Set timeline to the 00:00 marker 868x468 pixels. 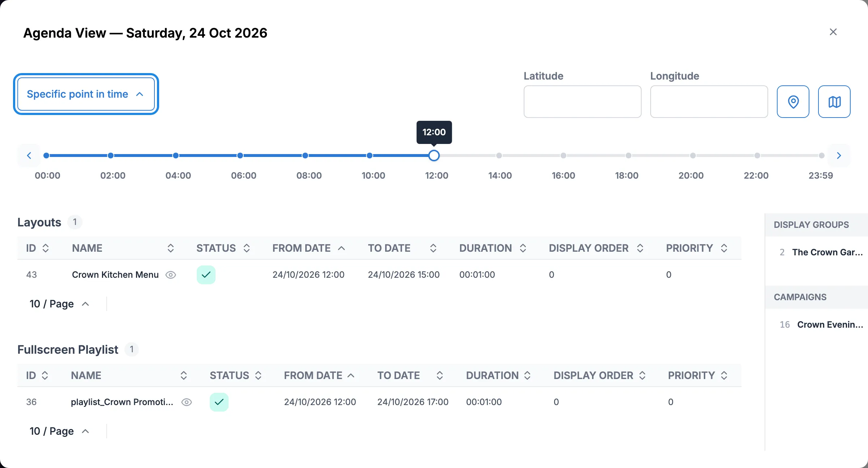[x=46, y=156]
